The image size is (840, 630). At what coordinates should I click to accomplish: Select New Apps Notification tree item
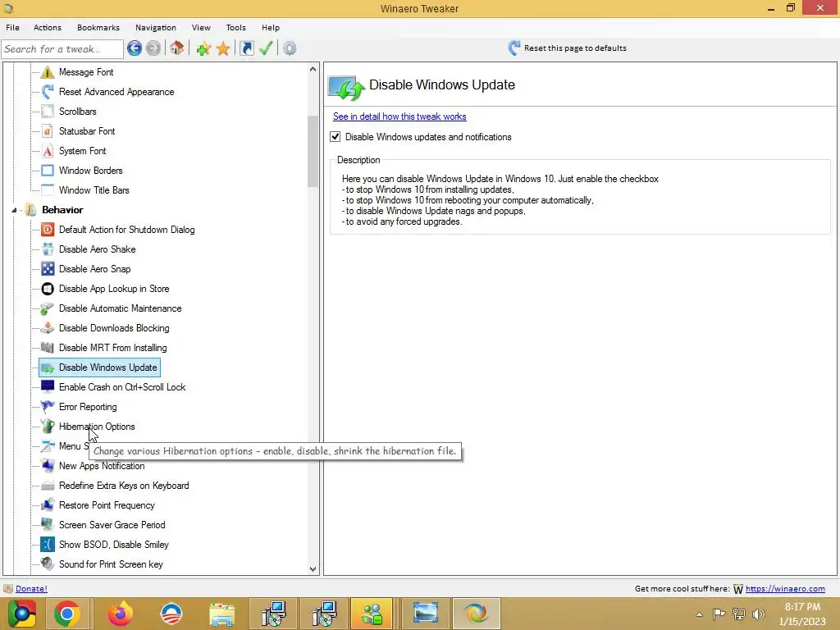click(x=101, y=466)
